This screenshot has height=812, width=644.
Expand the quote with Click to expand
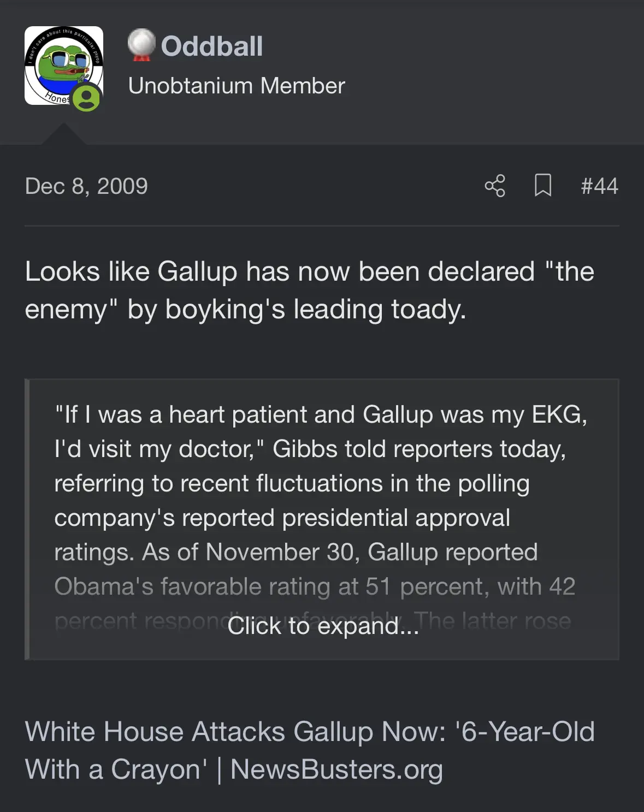click(x=323, y=626)
